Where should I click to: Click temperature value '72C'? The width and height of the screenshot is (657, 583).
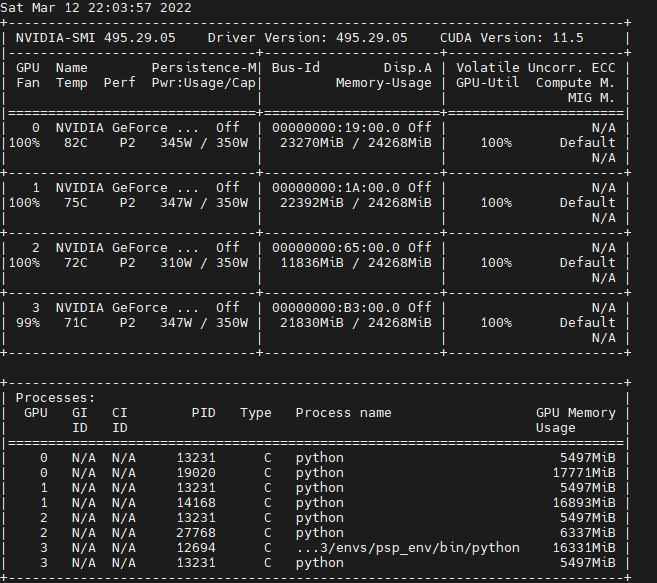coord(76,263)
